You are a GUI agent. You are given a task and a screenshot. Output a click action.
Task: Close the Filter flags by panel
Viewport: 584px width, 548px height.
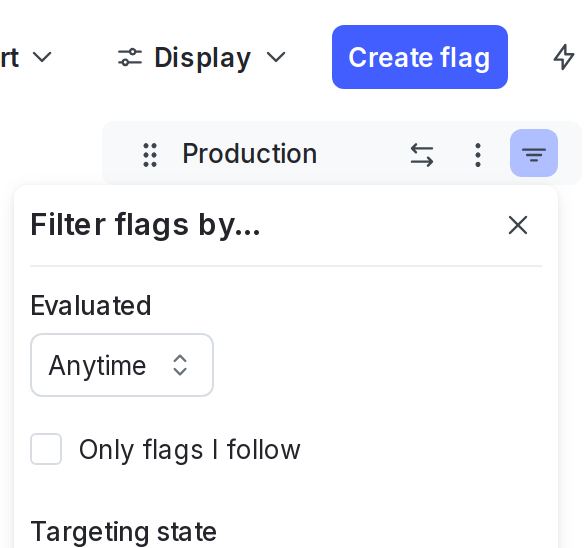click(518, 225)
